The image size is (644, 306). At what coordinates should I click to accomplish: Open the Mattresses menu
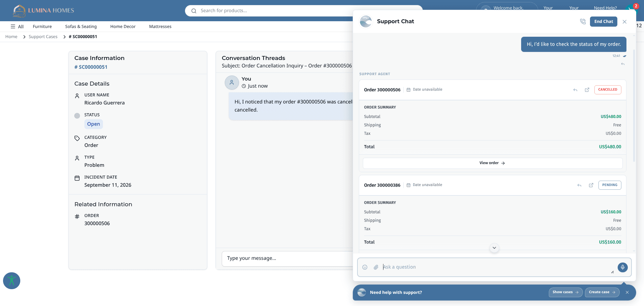[x=160, y=27]
